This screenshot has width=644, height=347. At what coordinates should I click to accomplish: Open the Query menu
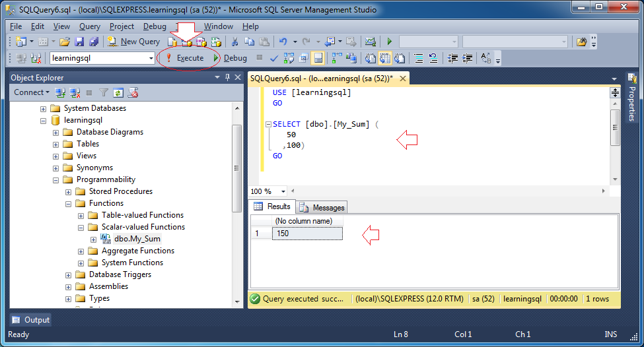pyautogui.click(x=90, y=26)
